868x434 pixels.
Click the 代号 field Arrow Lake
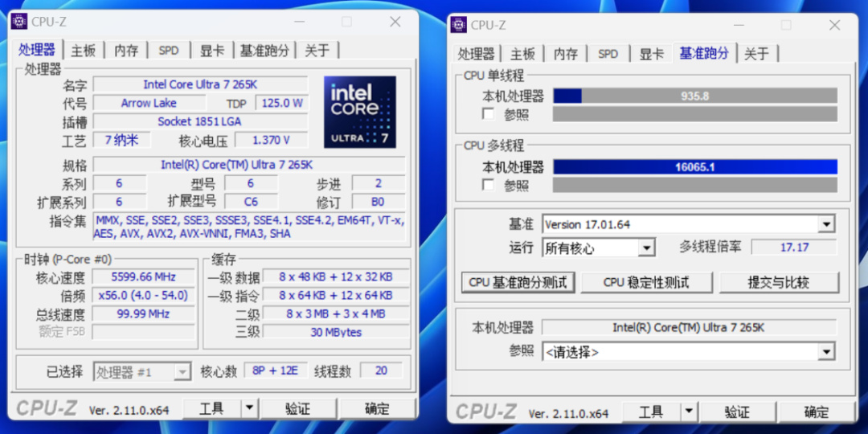(149, 103)
